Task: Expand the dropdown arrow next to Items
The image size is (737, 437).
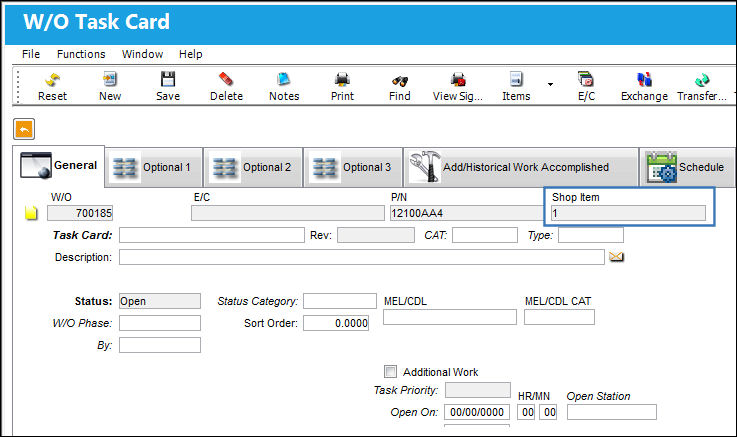Action: click(550, 85)
